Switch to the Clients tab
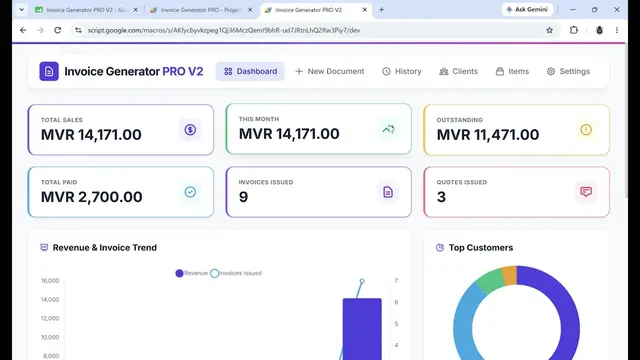640x360 pixels. tap(458, 71)
